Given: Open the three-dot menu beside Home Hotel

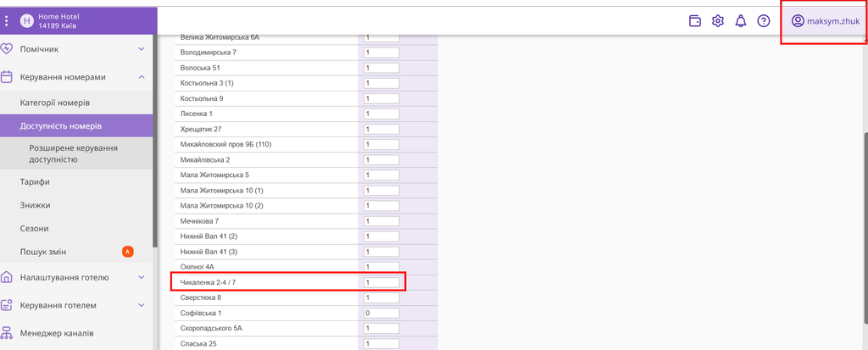Looking at the screenshot, I should point(7,21).
